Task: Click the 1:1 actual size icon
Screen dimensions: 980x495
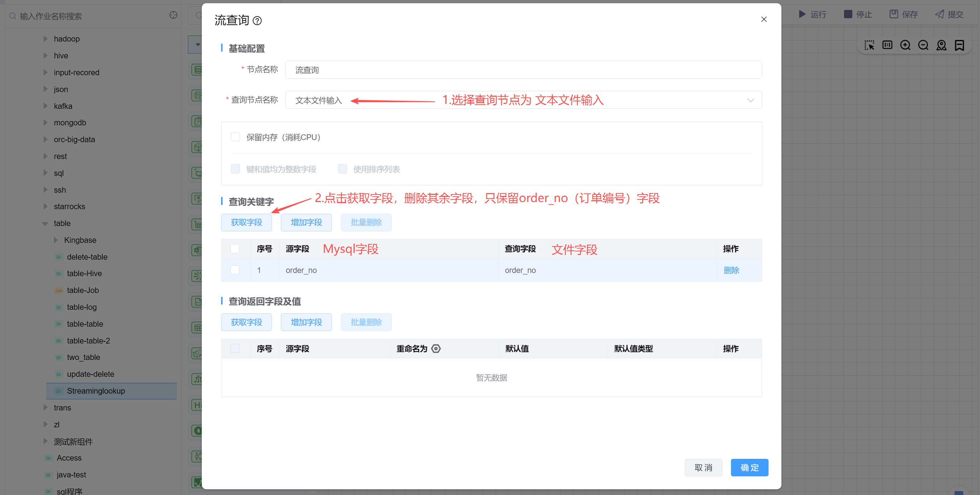Action: tap(887, 45)
